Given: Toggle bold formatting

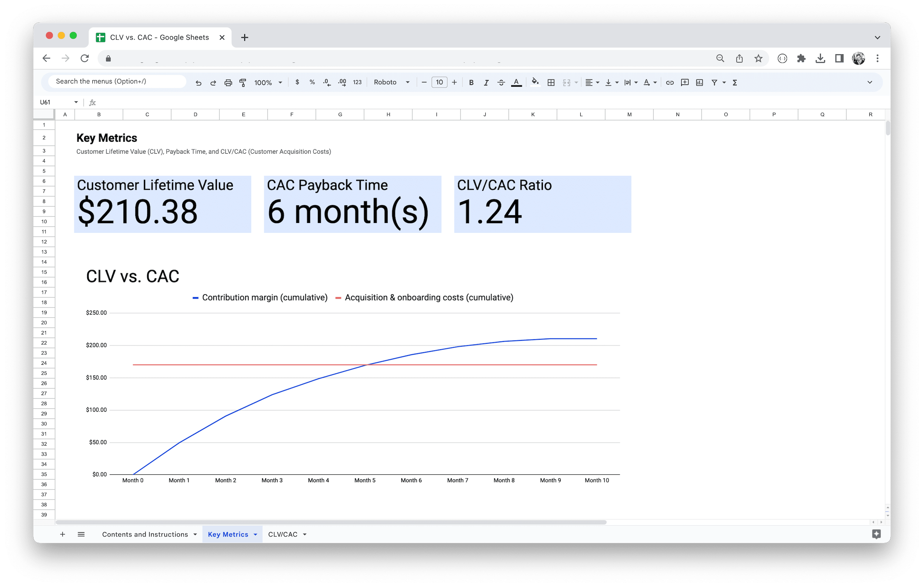Looking at the screenshot, I should 471,82.
